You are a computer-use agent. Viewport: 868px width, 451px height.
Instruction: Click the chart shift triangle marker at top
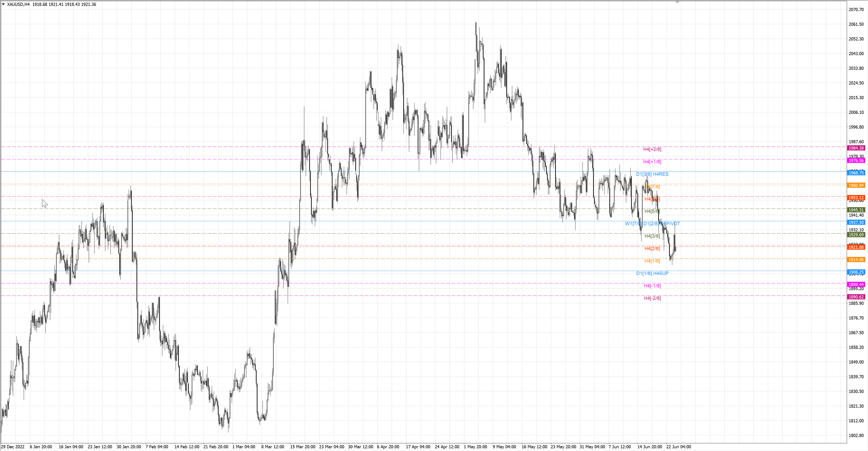[x=677, y=2]
